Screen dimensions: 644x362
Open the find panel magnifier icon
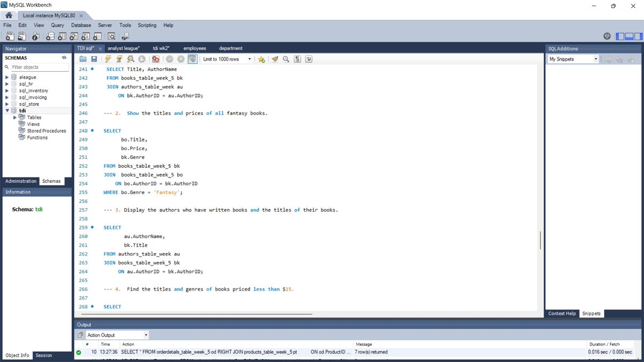tap(286, 59)
